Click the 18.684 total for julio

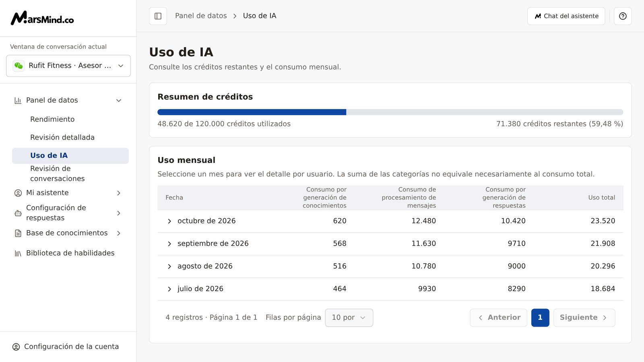pos(603,288)
